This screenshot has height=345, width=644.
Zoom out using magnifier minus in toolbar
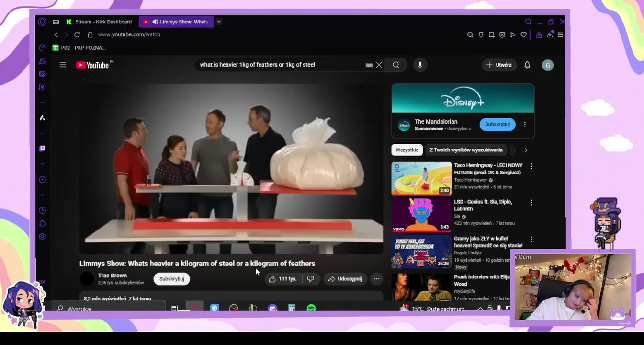pyautogui.click(x=470, y=34)
